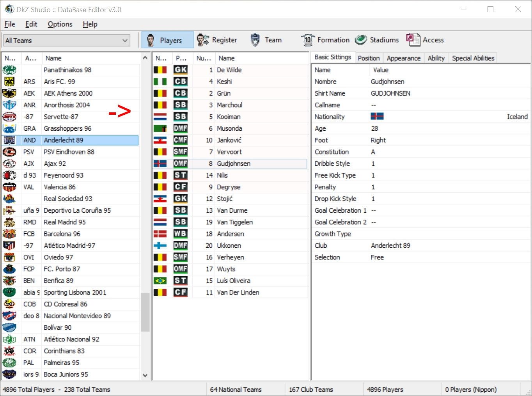
Task: Open the Help menu
Action: [90, 24]
